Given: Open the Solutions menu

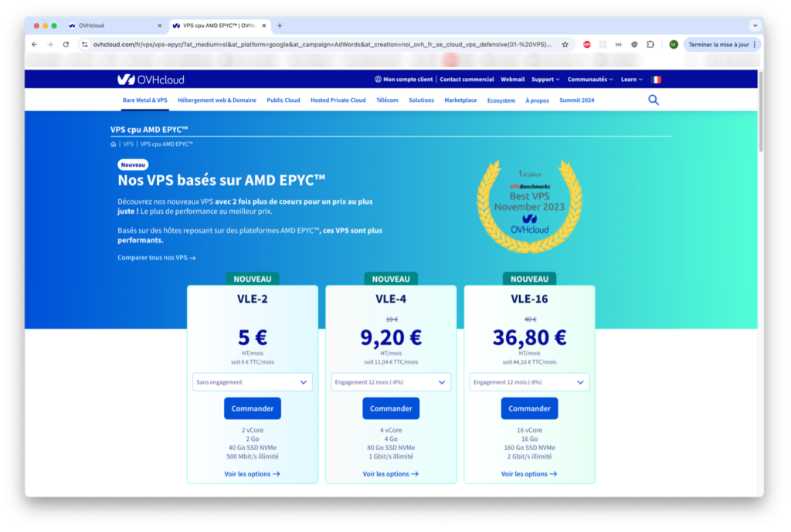Looking at the screenshot, I should pyautogui.click(x=421, y=100).
